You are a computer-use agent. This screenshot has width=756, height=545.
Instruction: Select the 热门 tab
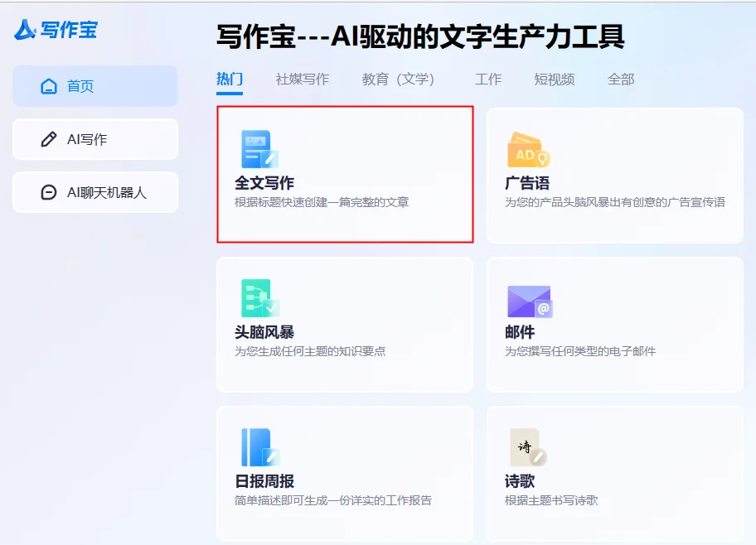[230, 79]
